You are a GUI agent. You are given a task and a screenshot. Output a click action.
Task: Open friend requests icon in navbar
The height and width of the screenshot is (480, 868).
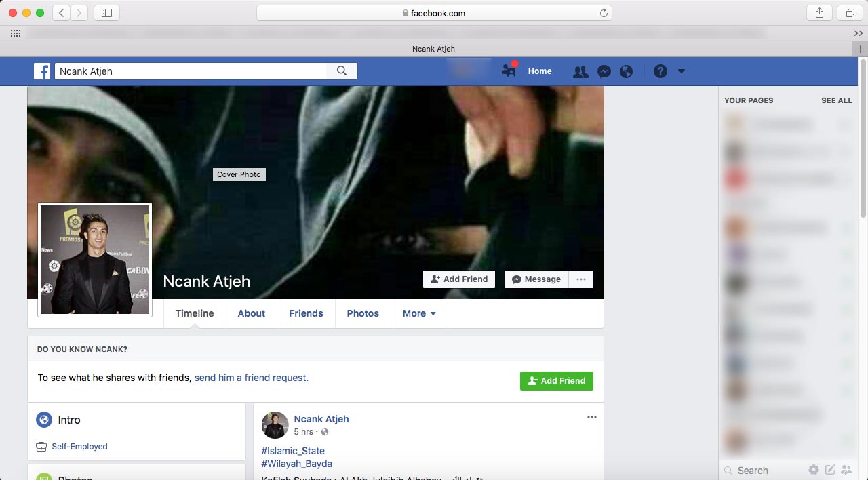(x=580, y=71)
